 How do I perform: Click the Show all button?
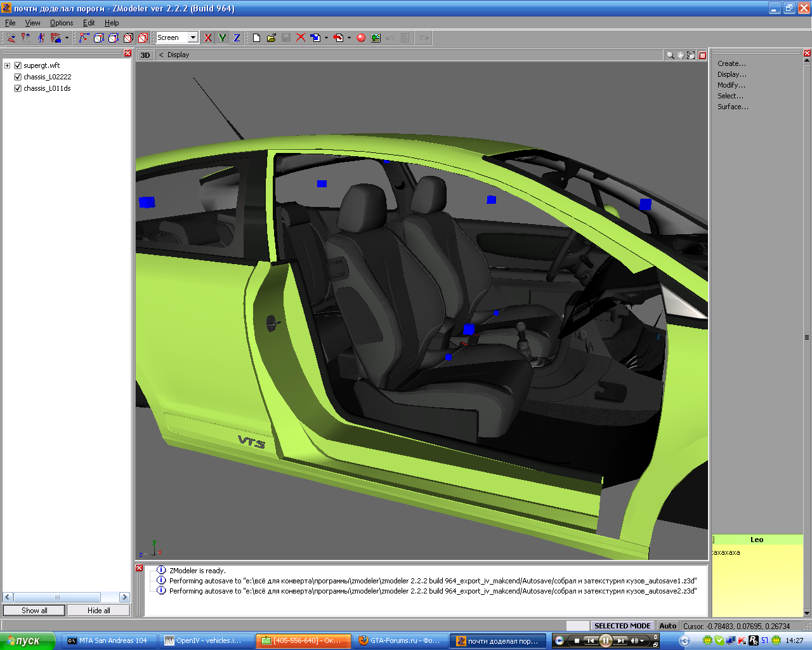[34, 611]
